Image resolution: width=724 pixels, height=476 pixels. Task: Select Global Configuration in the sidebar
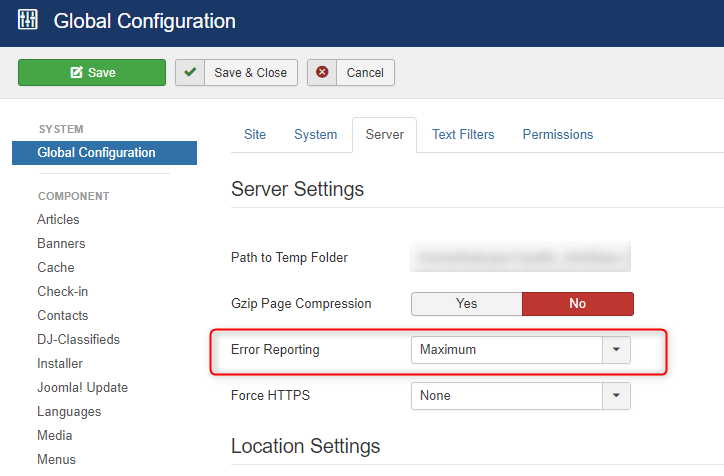96,153
